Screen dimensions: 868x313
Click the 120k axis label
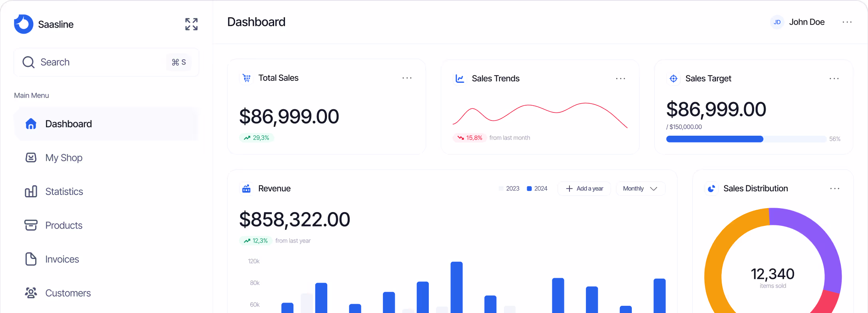(x=254, y=261)
